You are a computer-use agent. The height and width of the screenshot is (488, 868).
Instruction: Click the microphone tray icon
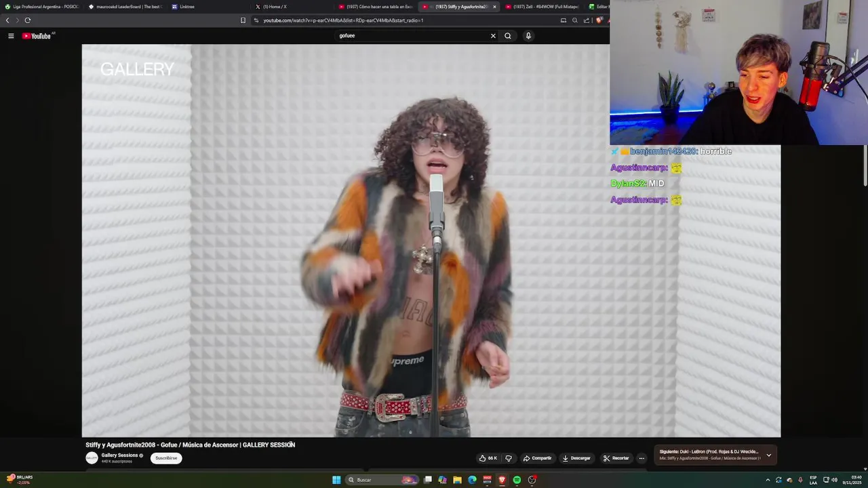coord(800,480)
